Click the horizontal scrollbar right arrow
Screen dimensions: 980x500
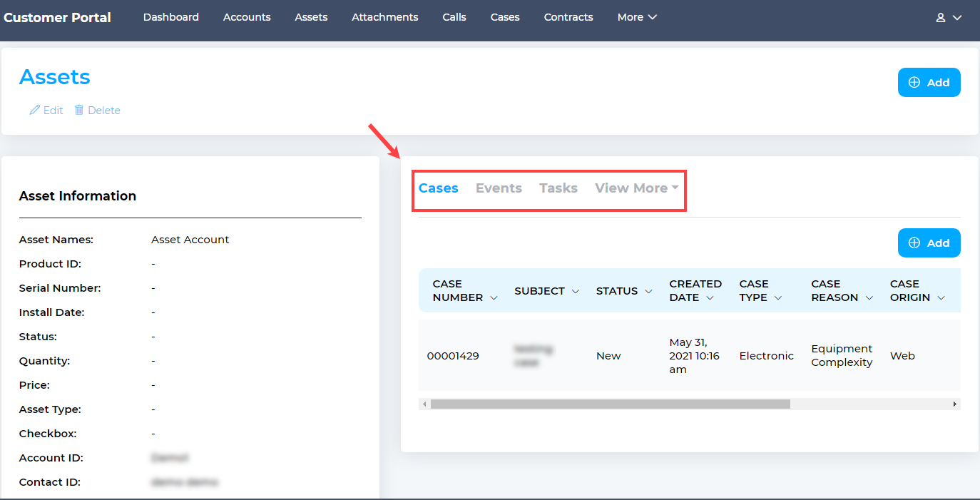(x=955, y=404)
